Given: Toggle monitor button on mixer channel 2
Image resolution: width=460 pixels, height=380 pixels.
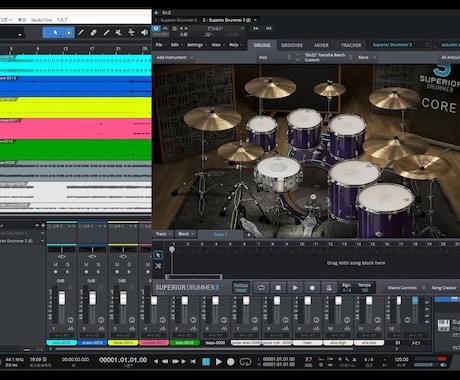Looking at the screenshot, I should [x=98, y=272].
